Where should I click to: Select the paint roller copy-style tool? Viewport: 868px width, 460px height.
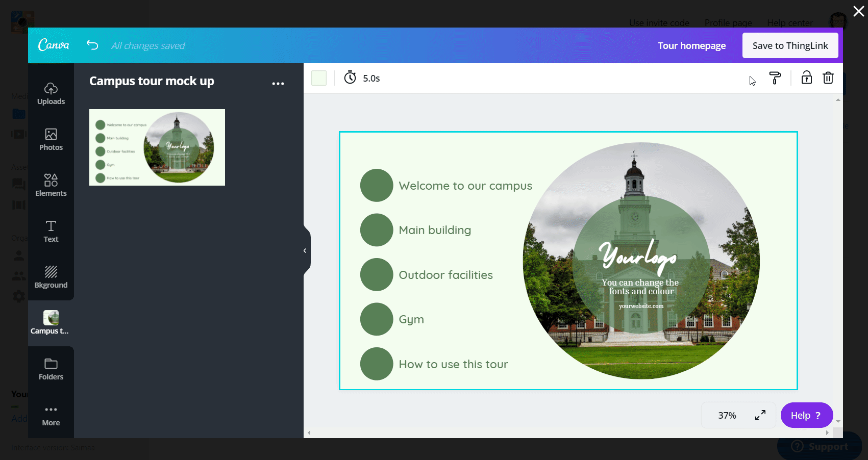775,78
